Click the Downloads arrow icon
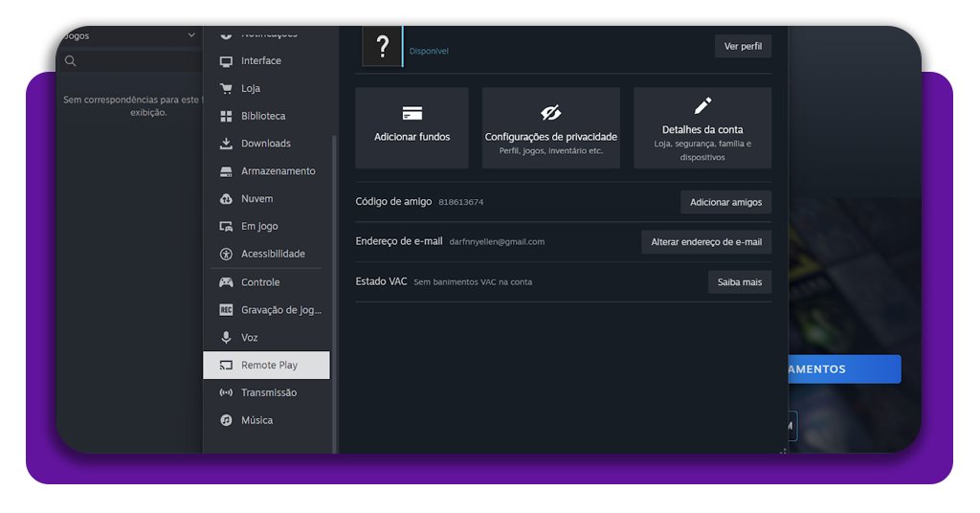The width and height of the screenshot is (980, 513). [226, 144]
